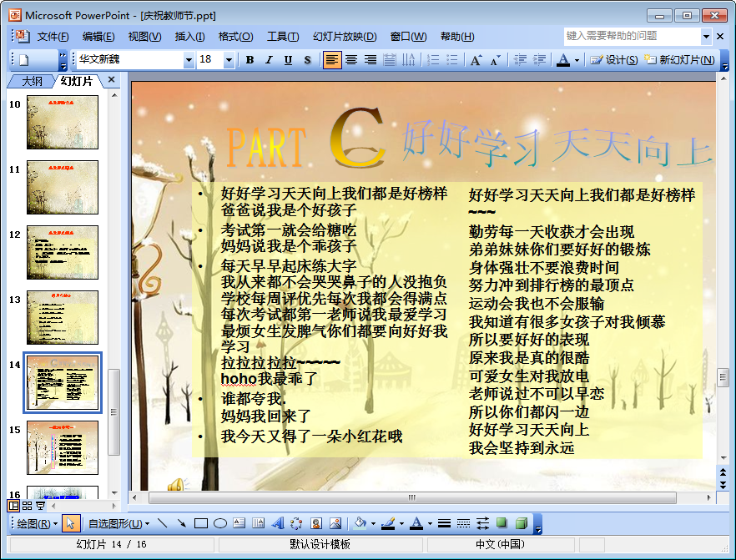The image size is (736, 560).
Task: Insert Clip Art icon
Action: coord(316,523)
